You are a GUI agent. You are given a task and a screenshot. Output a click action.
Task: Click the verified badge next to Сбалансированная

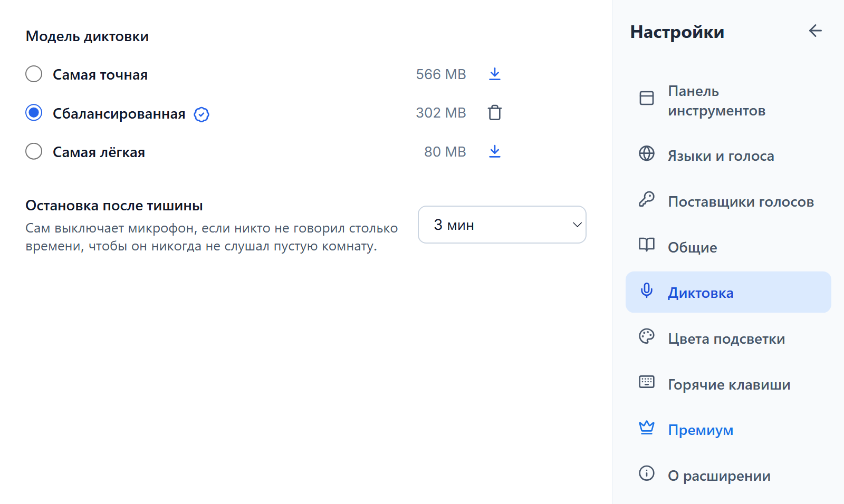click(202, 114)
